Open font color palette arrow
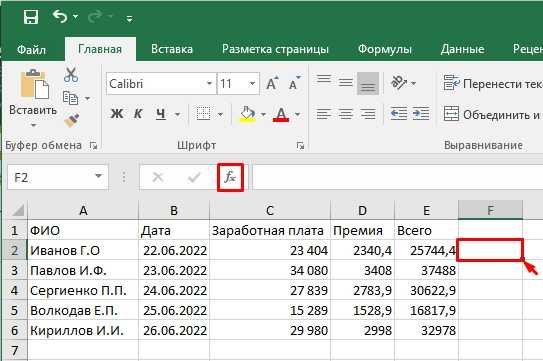The width and height of the screenshot is (543, 361). click(297, 114)
